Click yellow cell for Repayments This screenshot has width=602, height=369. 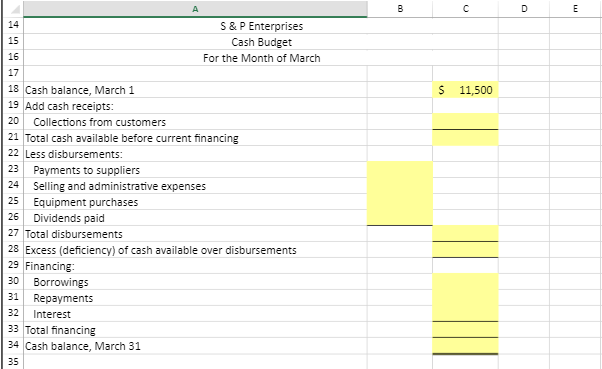(465, 298)
